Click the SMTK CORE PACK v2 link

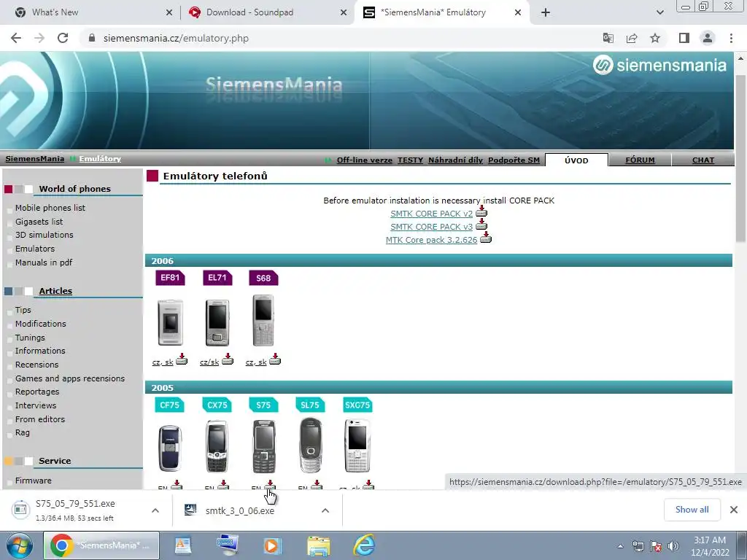click(x=432, y=214)
